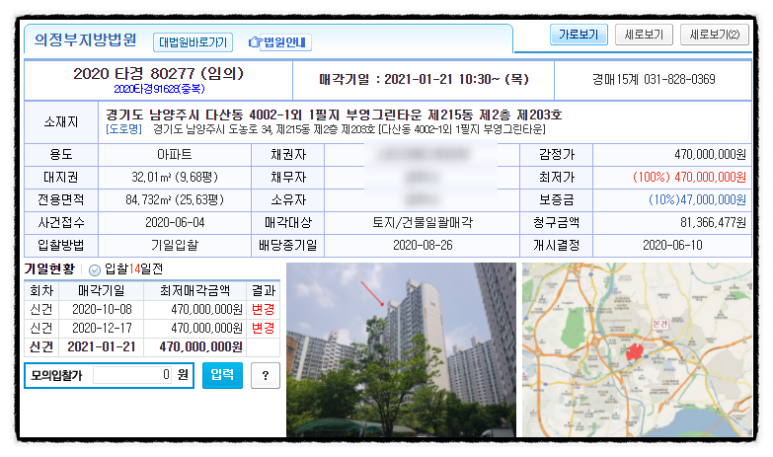Select the 2020-12-17 schedule date

coord(102,328)
